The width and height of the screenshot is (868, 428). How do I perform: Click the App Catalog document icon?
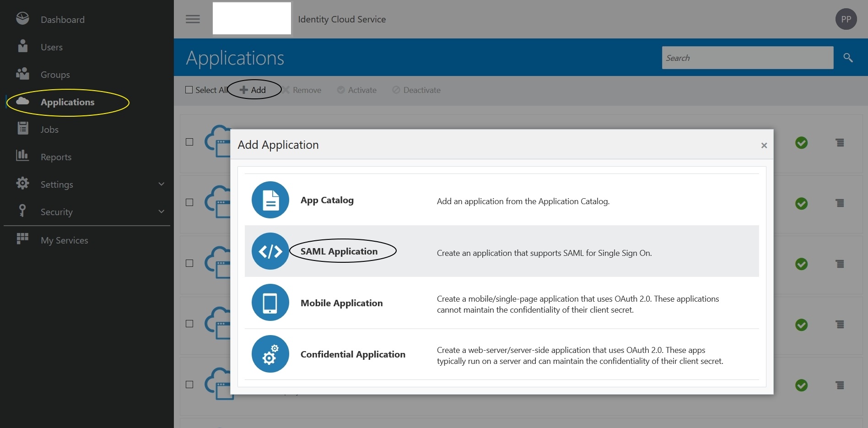point(270,200)
